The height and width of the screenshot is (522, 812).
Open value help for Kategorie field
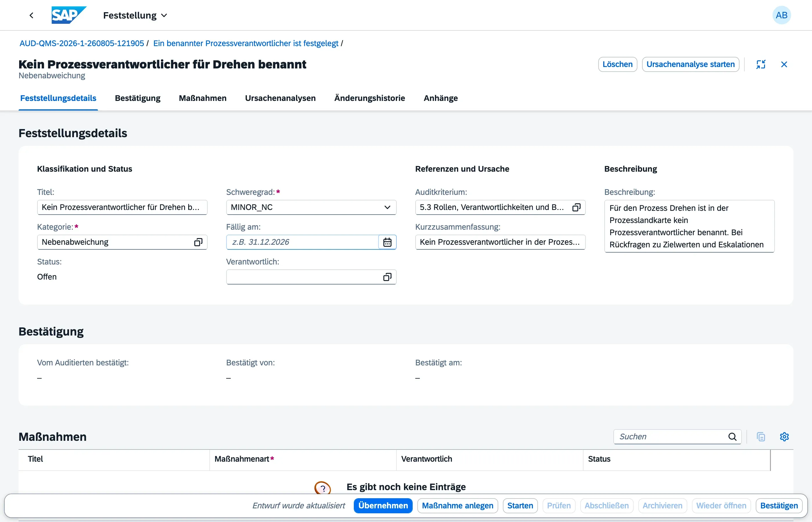[x=198, y=242]
